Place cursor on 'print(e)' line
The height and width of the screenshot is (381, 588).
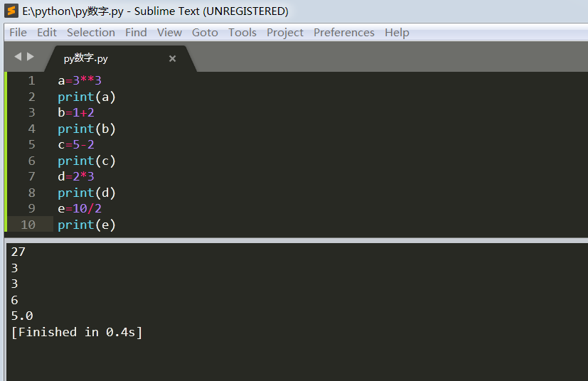pos(87,225)
